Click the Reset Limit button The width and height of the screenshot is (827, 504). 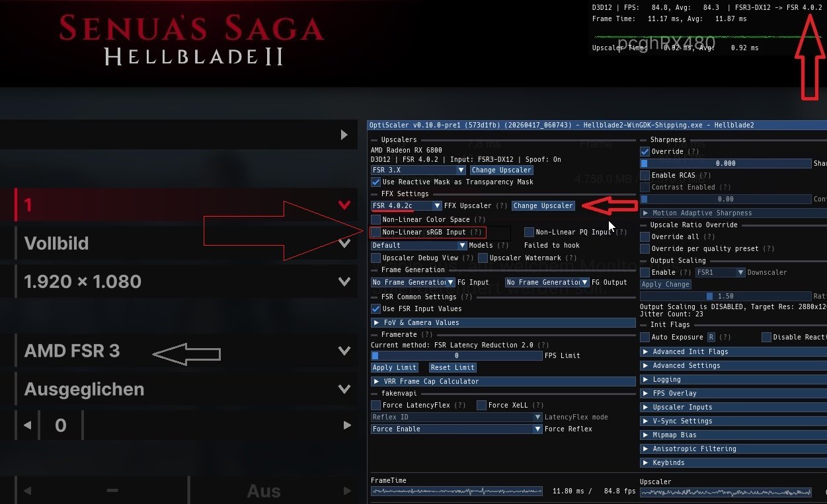coord(453,367)
